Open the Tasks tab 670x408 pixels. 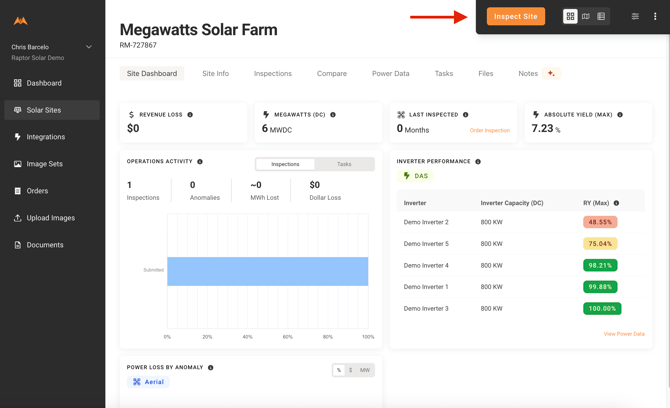tap(444, 73)
